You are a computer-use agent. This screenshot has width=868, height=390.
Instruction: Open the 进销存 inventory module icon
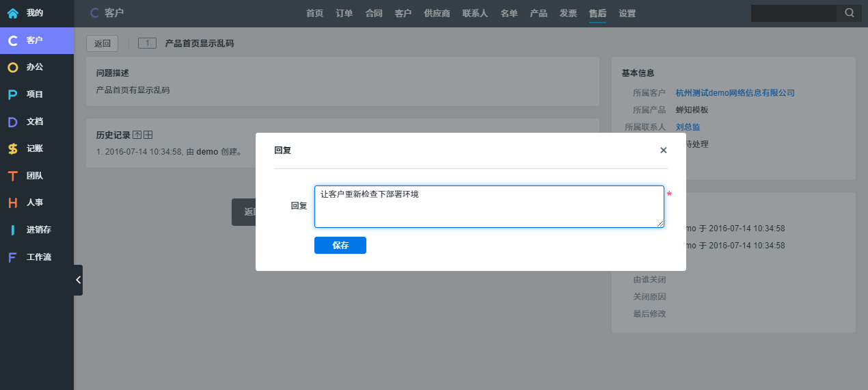tap(13, 230)
